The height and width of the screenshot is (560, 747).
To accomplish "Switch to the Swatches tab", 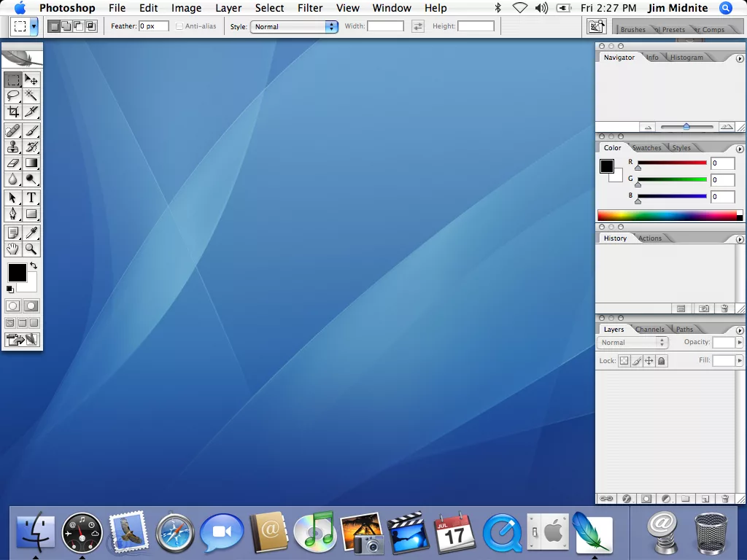I will (x=646, y=148).
